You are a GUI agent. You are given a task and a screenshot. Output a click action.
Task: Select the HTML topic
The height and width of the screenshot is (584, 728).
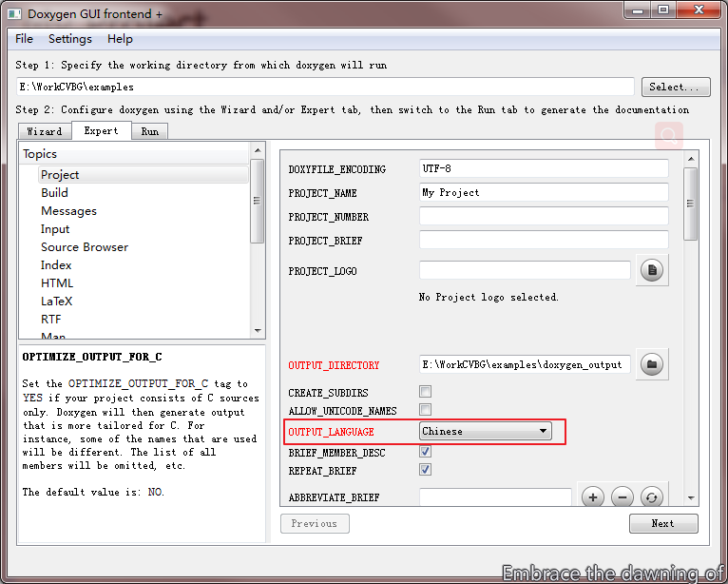(x=57, y=283)
